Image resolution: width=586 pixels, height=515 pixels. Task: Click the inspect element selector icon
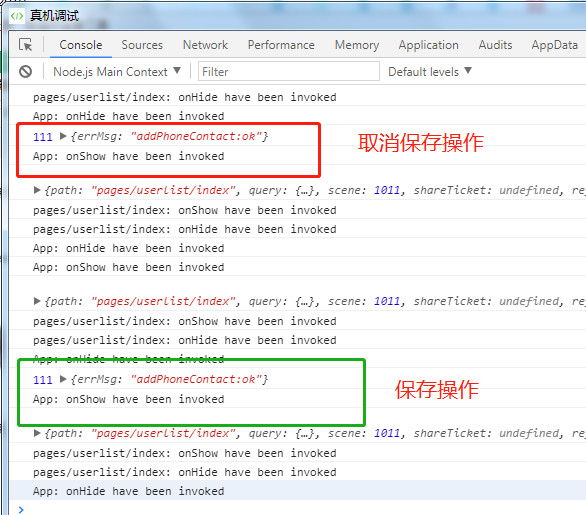25,45
